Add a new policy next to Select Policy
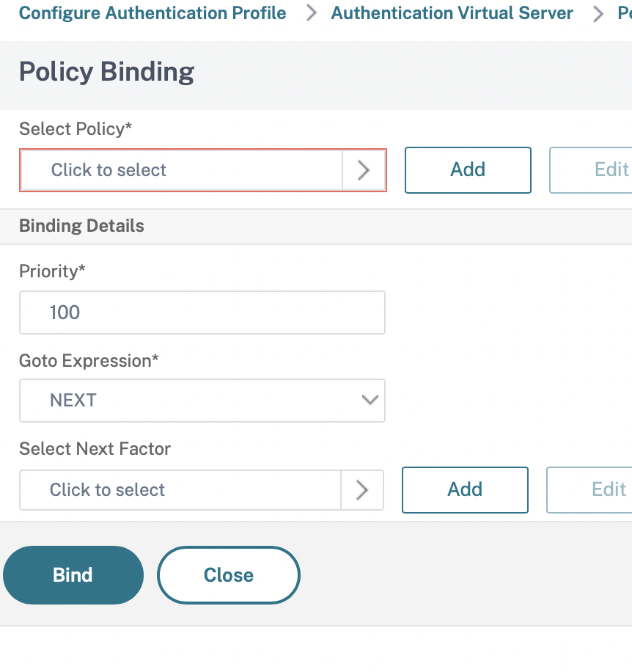632x672 pixels. 468,170
